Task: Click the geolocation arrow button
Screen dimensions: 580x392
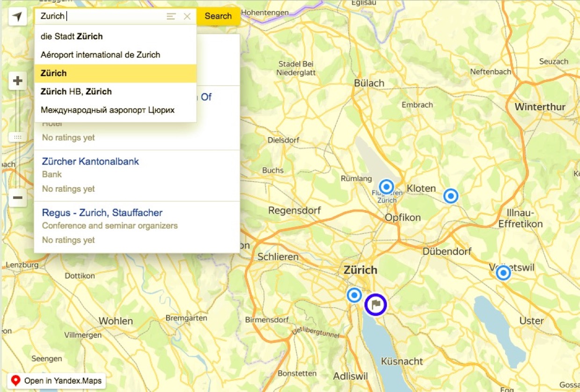Action: [x=17, y=17]
